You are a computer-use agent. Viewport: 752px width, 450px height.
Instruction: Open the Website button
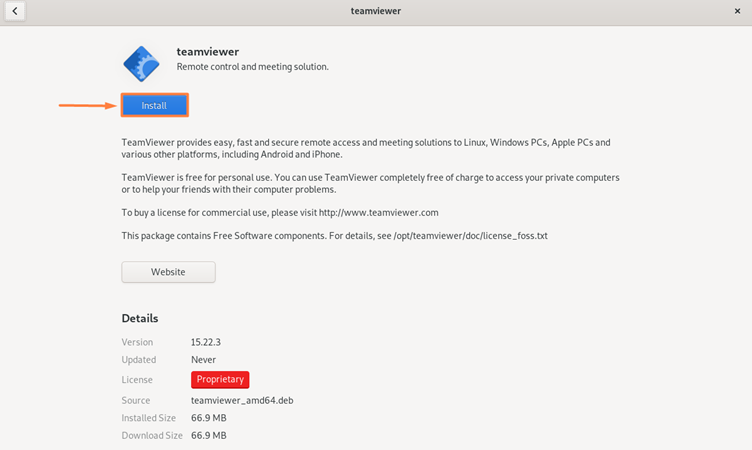pyautogui.click(x=168, y=272)
